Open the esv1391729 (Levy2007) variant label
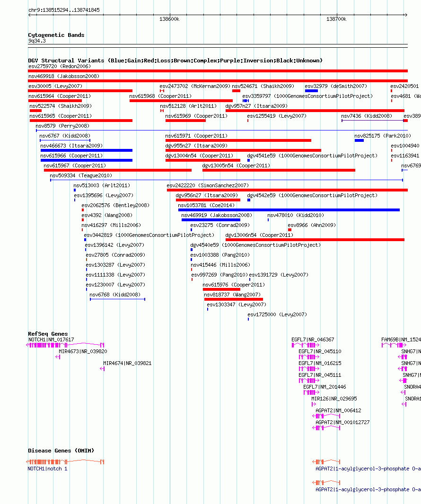Screen dimensions: 421x504 [279, 275]
